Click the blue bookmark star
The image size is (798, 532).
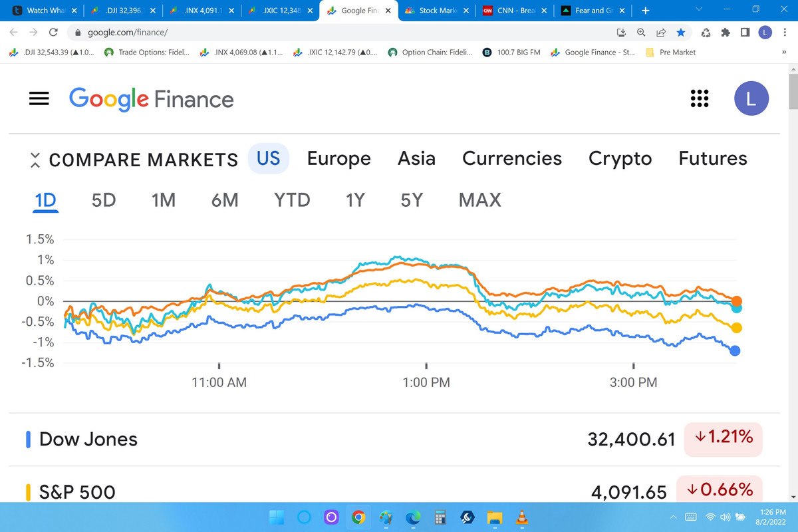point(680,32)
